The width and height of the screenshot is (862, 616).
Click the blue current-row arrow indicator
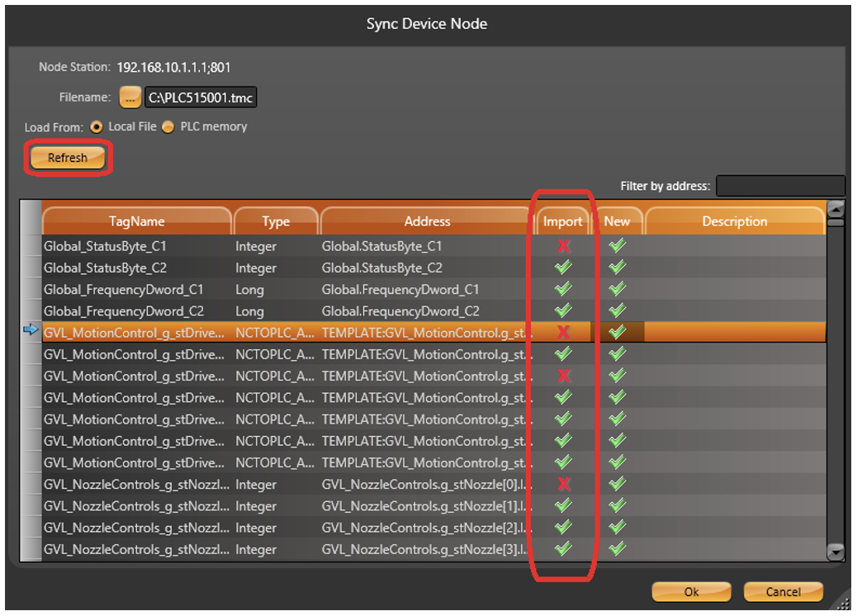tap(31, 330)
